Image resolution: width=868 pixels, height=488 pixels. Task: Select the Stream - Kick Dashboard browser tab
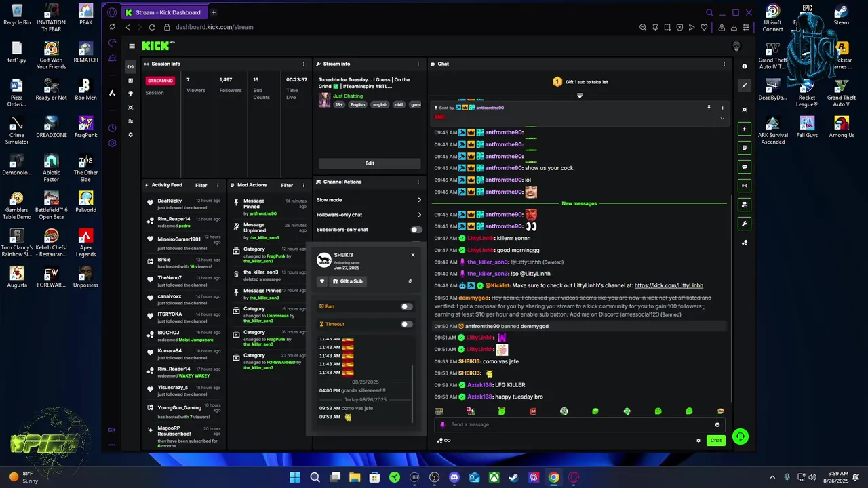click(163, 12)
